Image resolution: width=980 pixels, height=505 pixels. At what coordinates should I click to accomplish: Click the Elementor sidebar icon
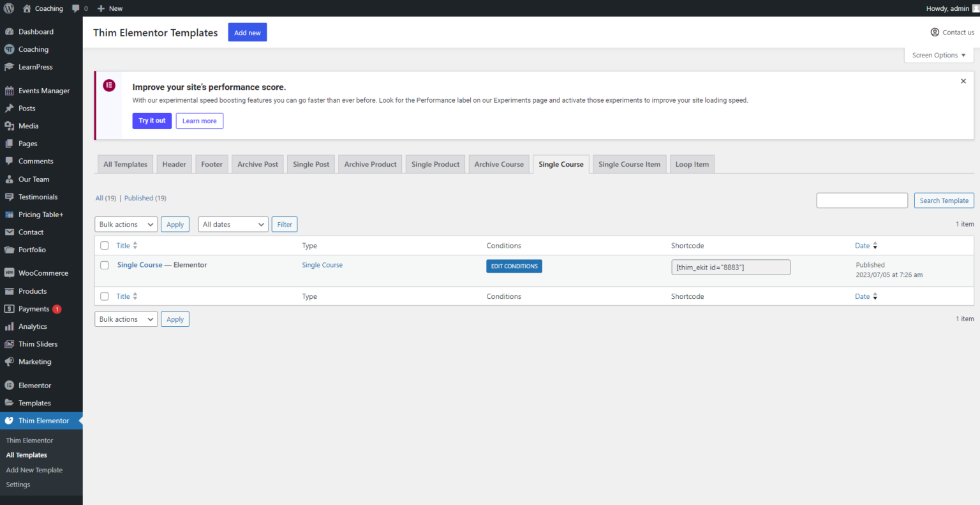click(9, 386)
